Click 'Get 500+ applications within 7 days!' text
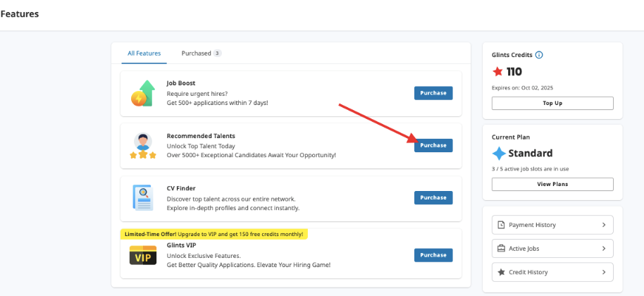 pos(217,103)
